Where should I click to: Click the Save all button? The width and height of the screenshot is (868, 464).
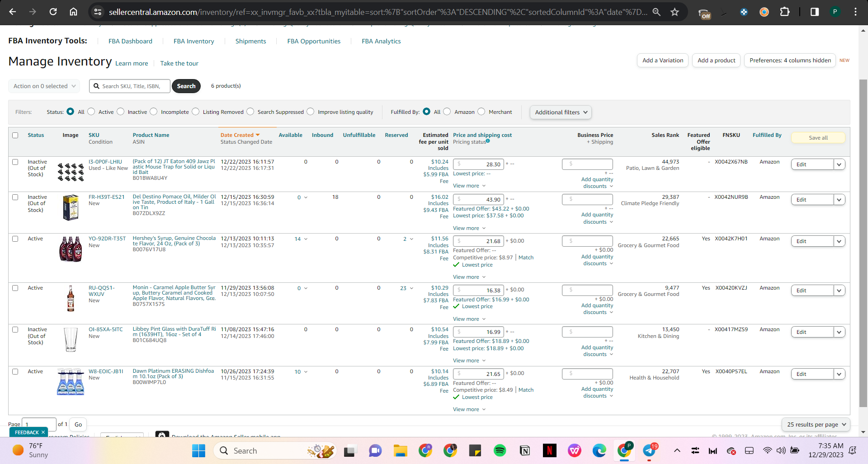click(x=818, y=138)
